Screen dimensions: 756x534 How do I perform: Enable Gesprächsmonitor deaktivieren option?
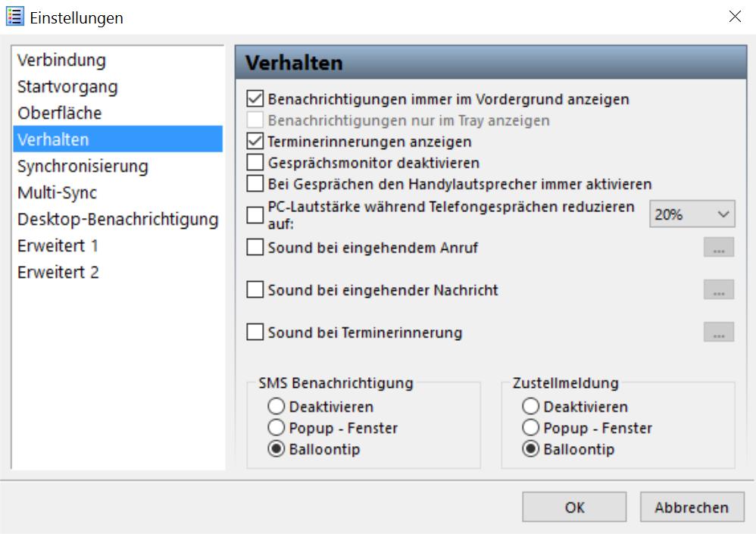(255, 162)
